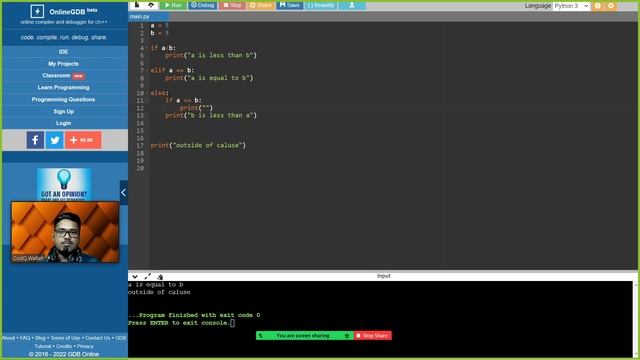Click the webcam video thumbnail

pyautogui.click(x=65, y=232)
